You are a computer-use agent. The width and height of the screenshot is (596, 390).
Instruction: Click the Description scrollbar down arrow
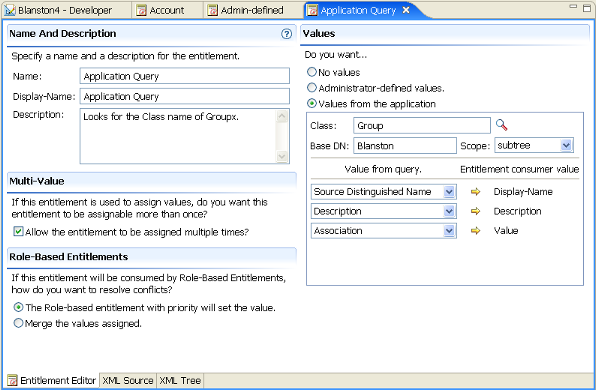click(x=282, y=156)
